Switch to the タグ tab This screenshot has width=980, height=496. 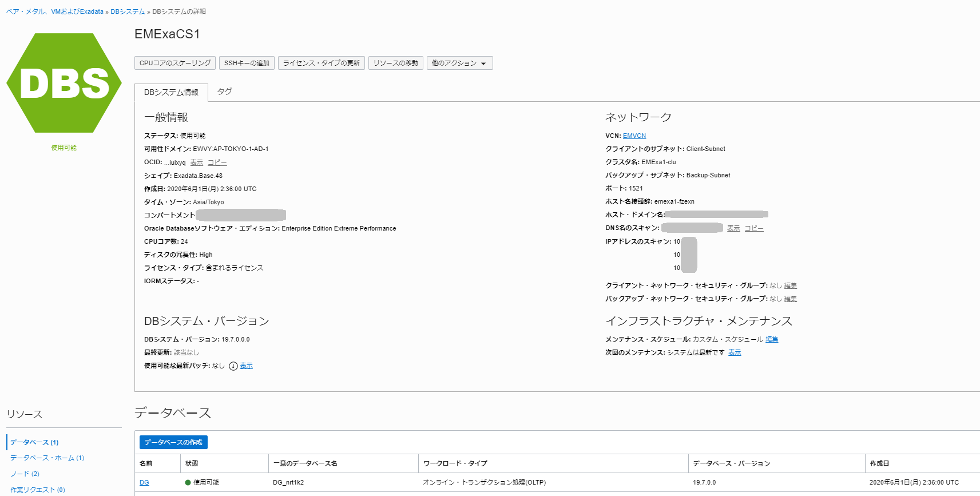coord(224,92)
